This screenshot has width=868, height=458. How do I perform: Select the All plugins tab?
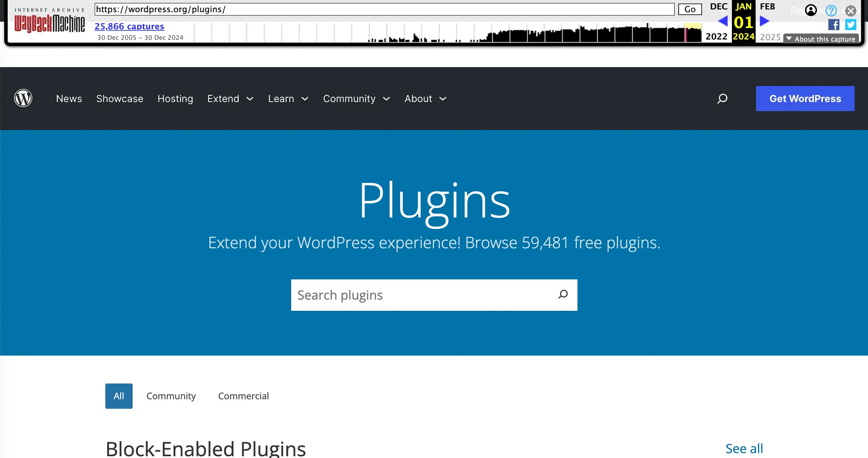coord(119,396)
